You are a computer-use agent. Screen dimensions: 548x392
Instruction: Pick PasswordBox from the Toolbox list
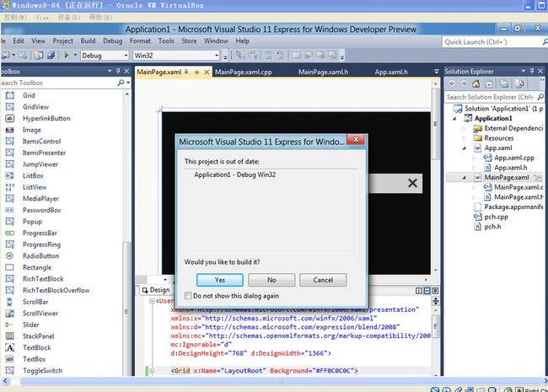pyautogui.click(x=41, y=210)
